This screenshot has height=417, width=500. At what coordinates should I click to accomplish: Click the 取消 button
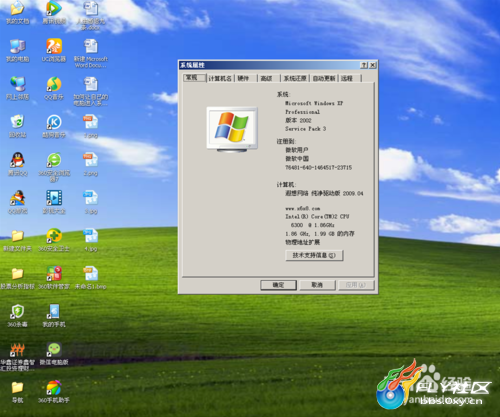coord(317,285)
